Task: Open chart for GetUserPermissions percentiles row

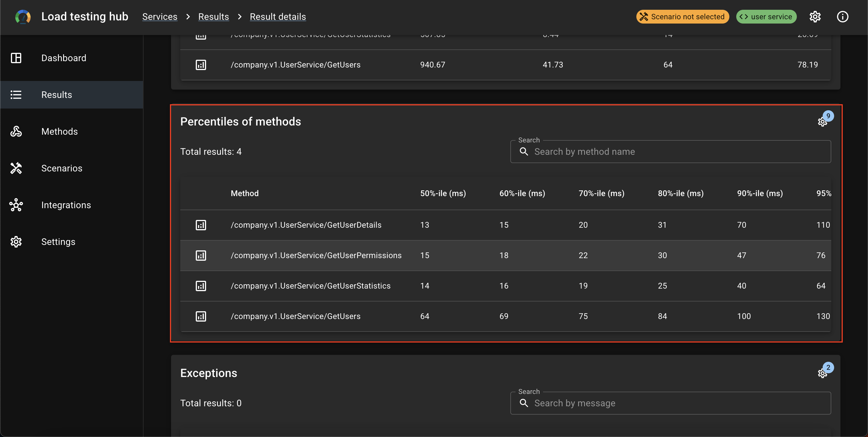Action: (x=201, y=255)
